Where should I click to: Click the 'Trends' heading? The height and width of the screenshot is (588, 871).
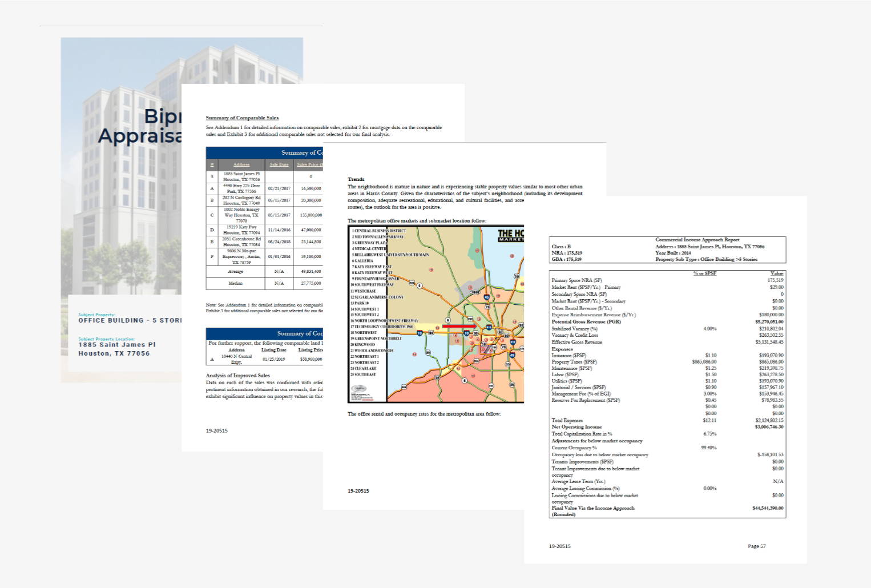click(x=356, y=179)
